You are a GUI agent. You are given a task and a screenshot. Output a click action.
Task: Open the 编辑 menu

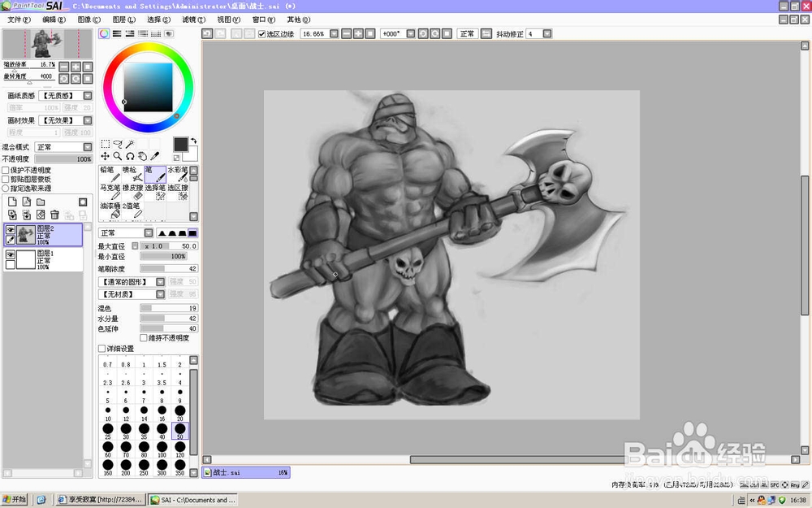tap(54, 20)
